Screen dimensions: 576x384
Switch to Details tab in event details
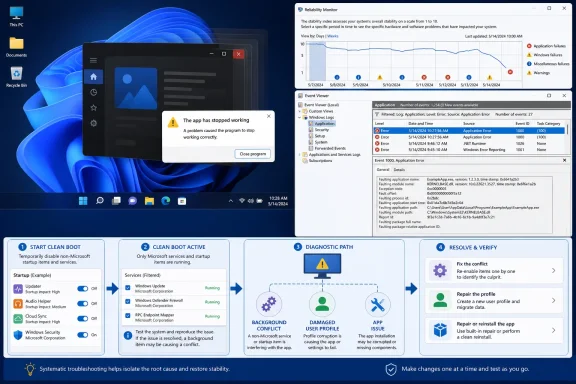pyautogui.click(x=399, y=170)
